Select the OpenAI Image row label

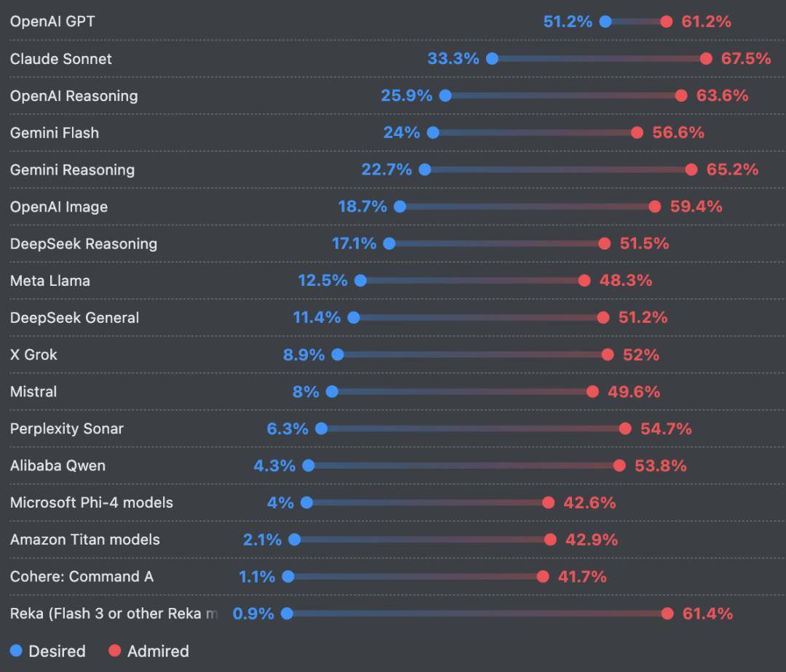[x=59, y=207]
